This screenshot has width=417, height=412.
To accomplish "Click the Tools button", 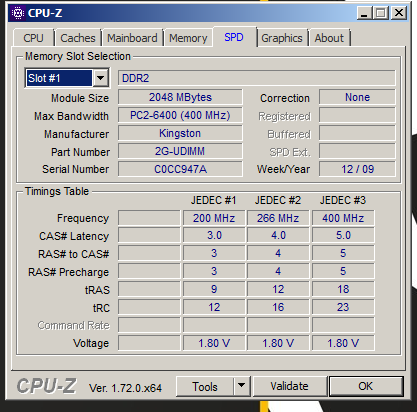I will pyautogui.click(x=205, y=387).
